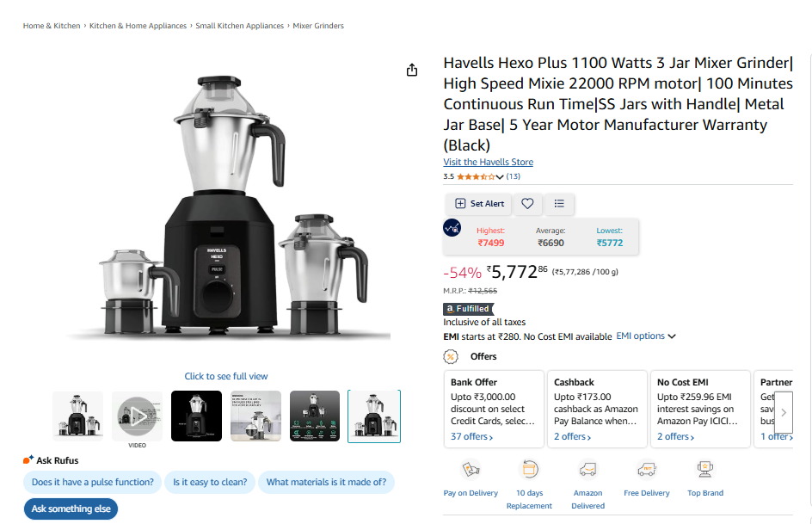The height and width of the screenshot is (524, 812).
Task: Select the black background mixer thumbnail
Action: [196, 416]
